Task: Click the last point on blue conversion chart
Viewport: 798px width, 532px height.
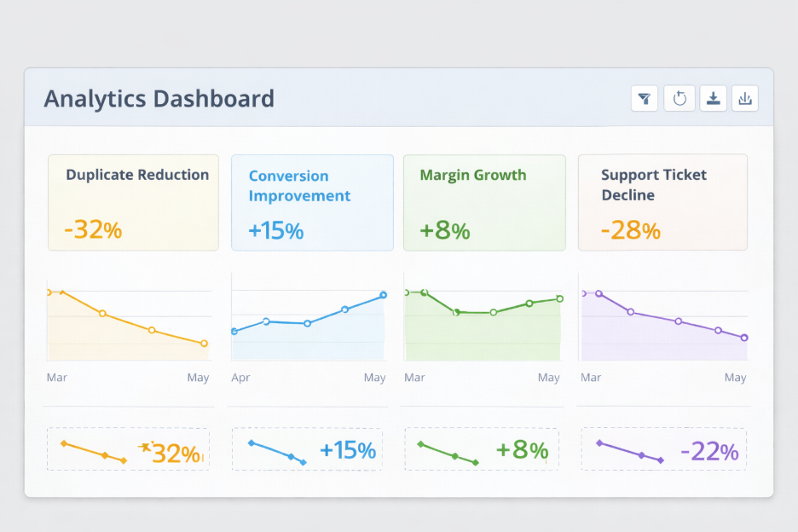Action: [383, 295]
